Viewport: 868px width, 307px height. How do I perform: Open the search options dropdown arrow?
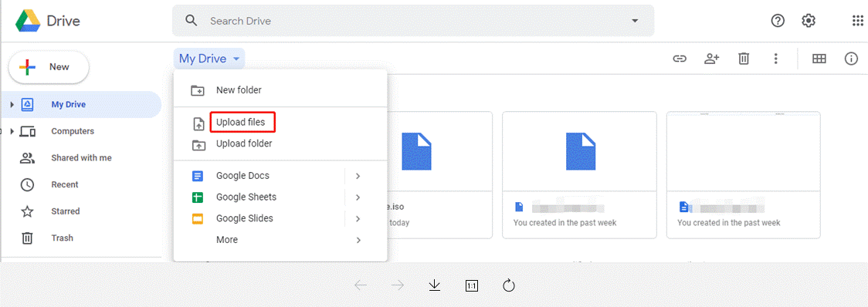click(x=634, y=21)
